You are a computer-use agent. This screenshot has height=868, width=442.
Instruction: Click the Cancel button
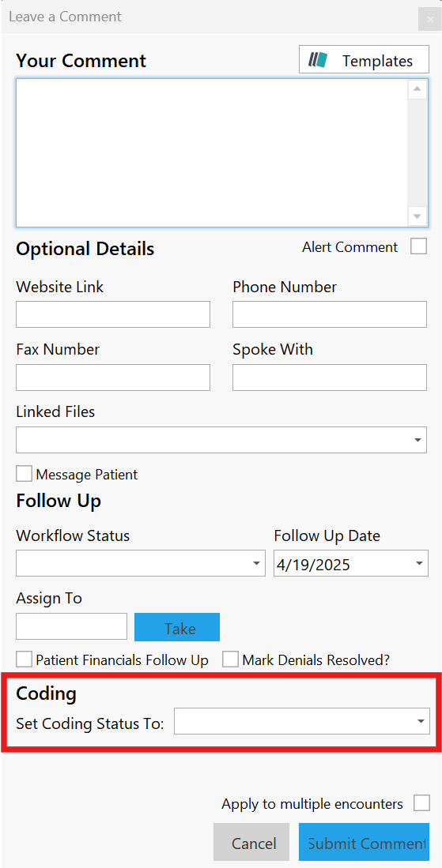[x=251, y=842]
